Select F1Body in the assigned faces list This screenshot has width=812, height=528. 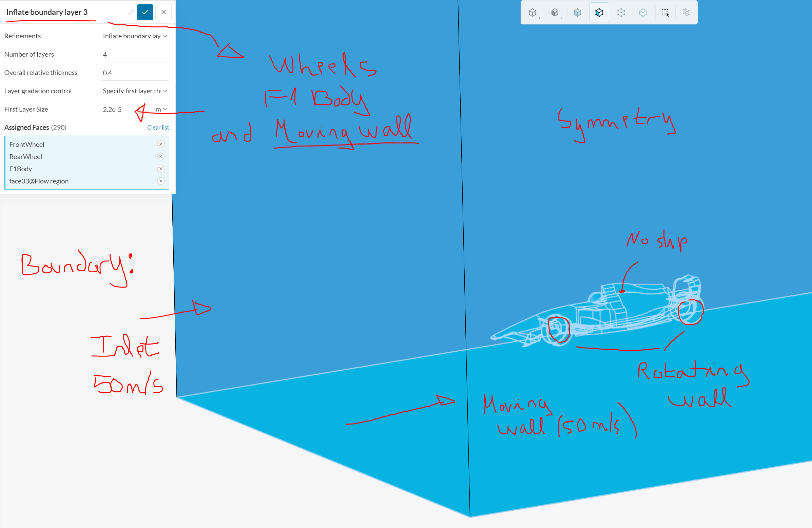click(x=21, y=169)
